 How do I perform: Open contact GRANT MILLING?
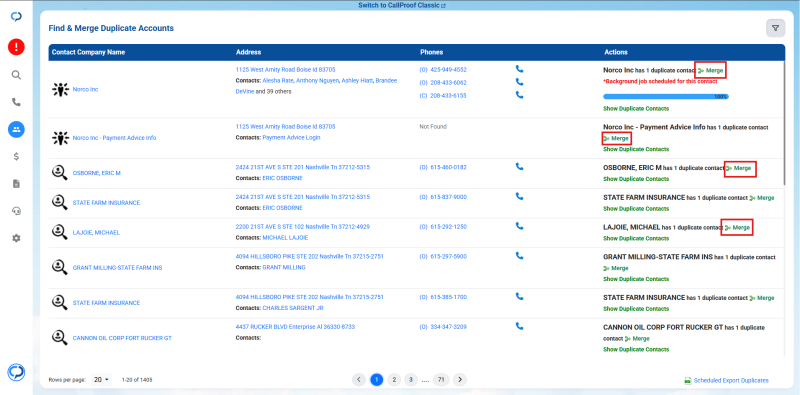[284, 267]
